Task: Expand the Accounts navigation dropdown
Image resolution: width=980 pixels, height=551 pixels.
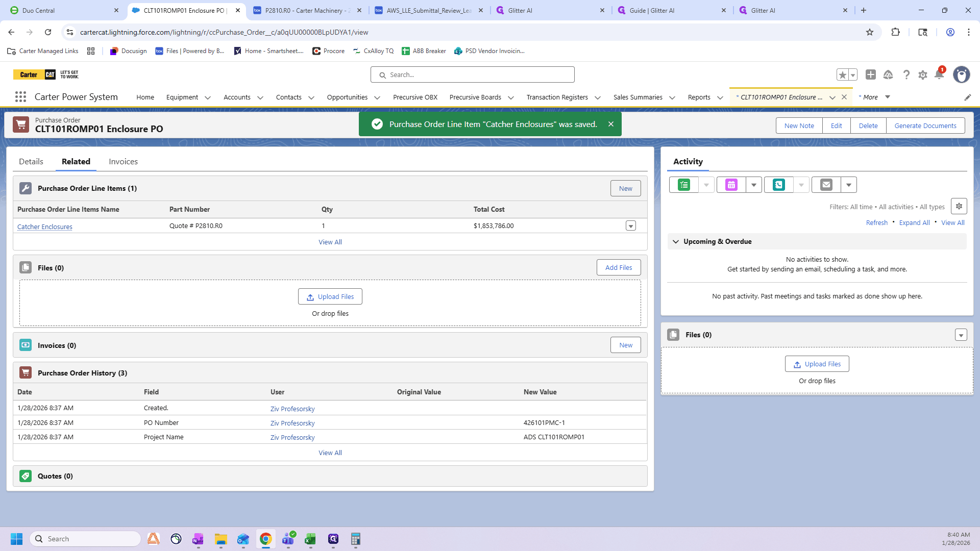Action: (x=260, y=97)
